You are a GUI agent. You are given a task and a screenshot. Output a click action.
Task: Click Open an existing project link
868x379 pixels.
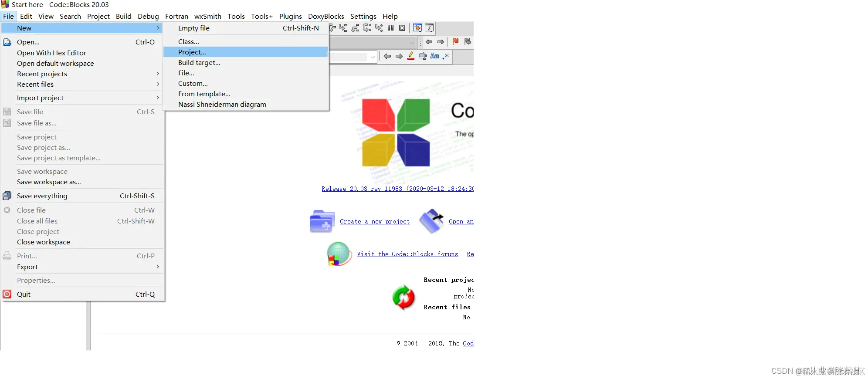pyautogui.click(x=461, y=221)
